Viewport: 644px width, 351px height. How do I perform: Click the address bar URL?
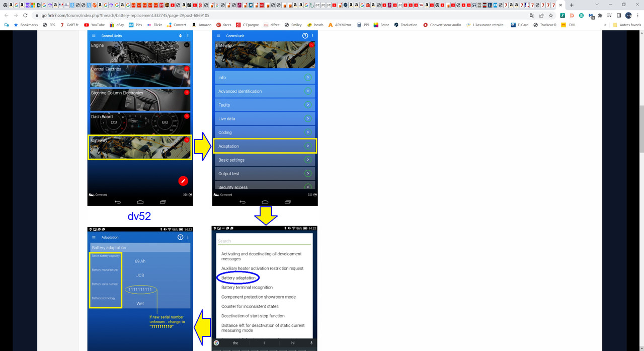coord(125,16)
